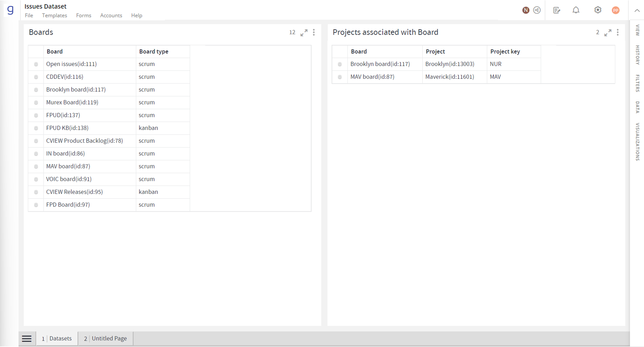This screenshot has width=644, height=347.
Task: Open Boards panel three-dot menu
Action: pyautogui.click(x=314, y=32)
